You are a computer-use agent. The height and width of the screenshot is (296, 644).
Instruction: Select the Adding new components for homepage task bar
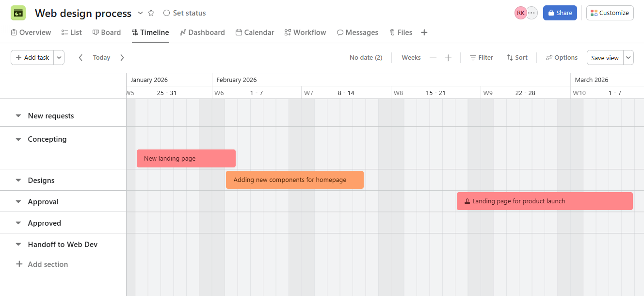click(294, 180)
